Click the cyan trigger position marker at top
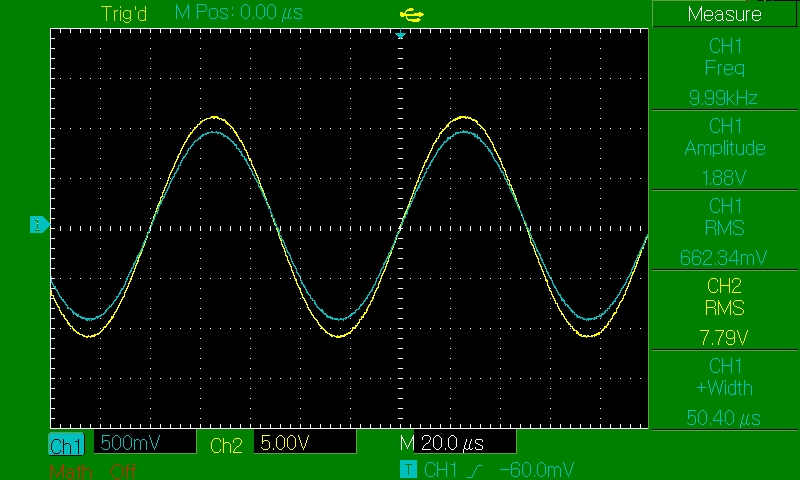The height and width of the screenshot is (480, 800). point(400,36)
